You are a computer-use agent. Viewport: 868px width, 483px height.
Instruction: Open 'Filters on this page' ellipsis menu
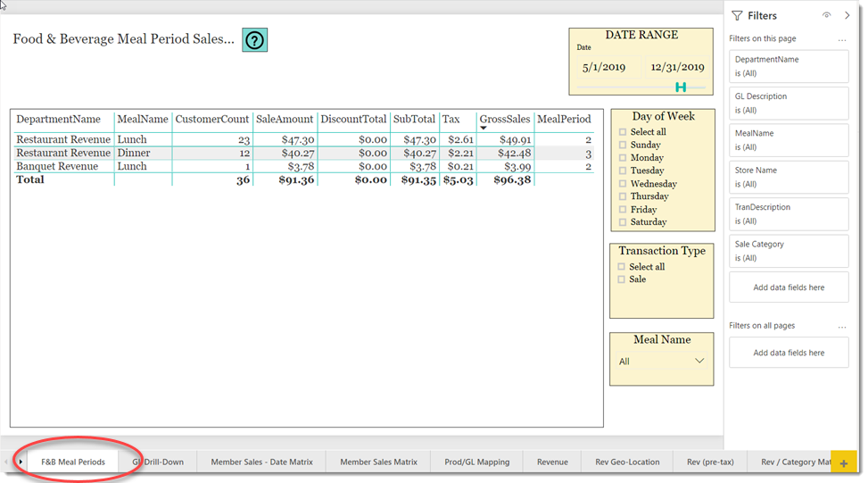tap(841, 39)
